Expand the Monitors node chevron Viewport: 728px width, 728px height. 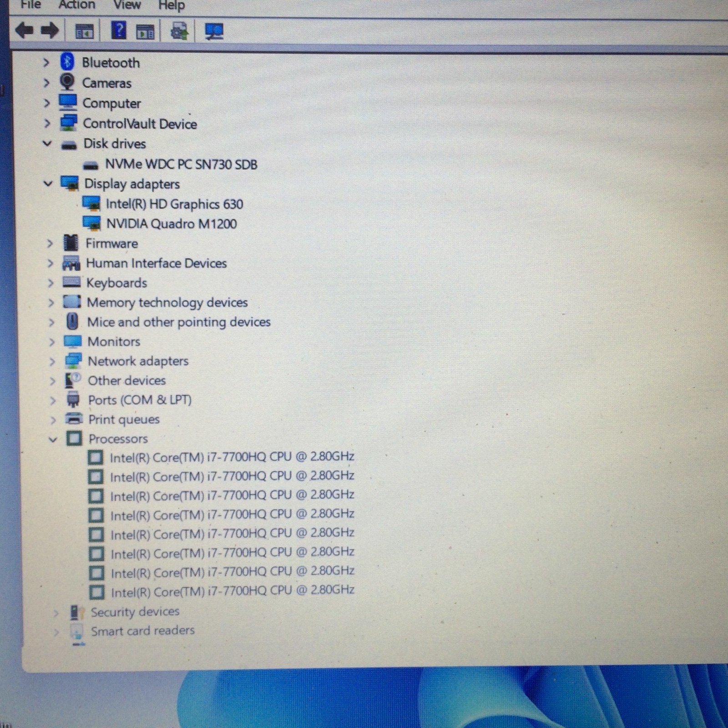click(x=52, y=342)
